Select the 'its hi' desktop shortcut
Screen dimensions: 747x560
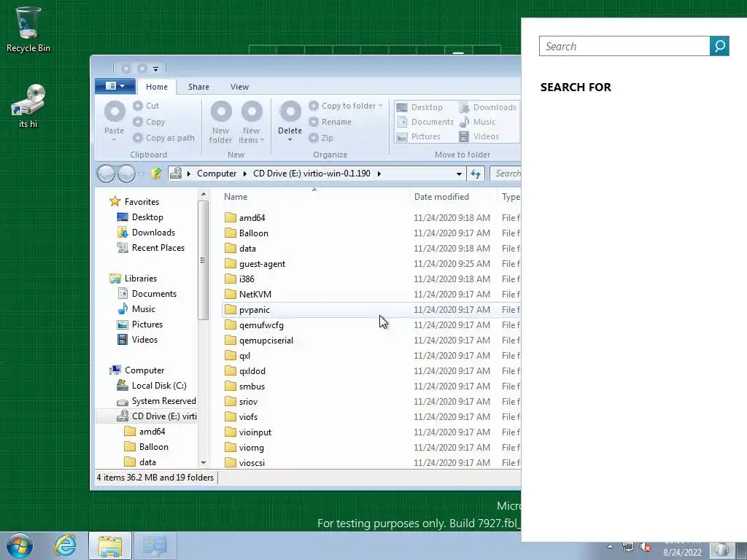[28, 106]
